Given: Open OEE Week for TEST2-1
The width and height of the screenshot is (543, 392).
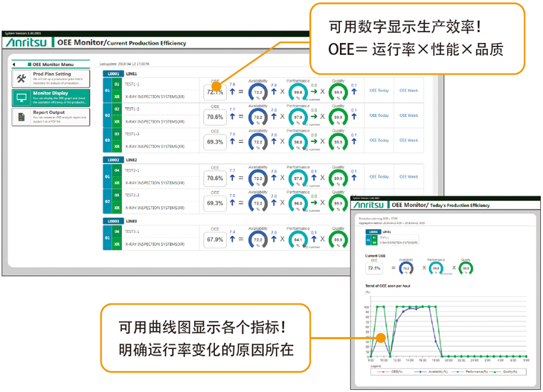Looking at the screenshot, I should [x=408, y=176].
